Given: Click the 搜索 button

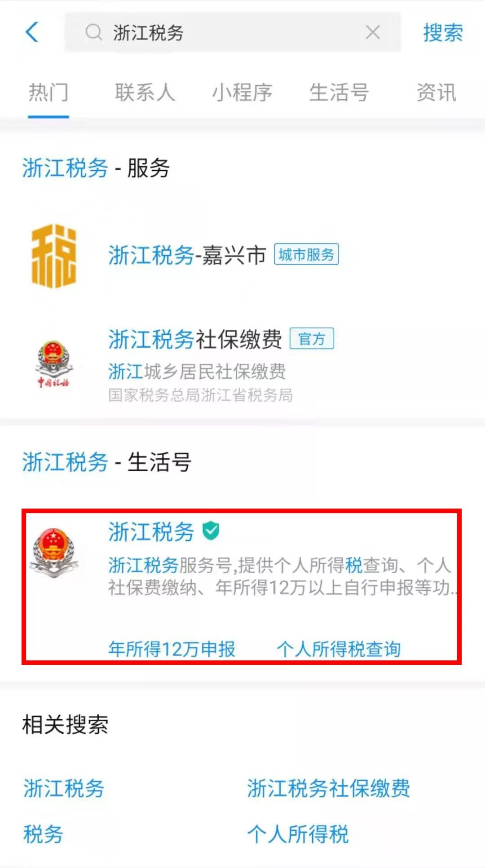Looking at the screenshot, I should (443, 33).
